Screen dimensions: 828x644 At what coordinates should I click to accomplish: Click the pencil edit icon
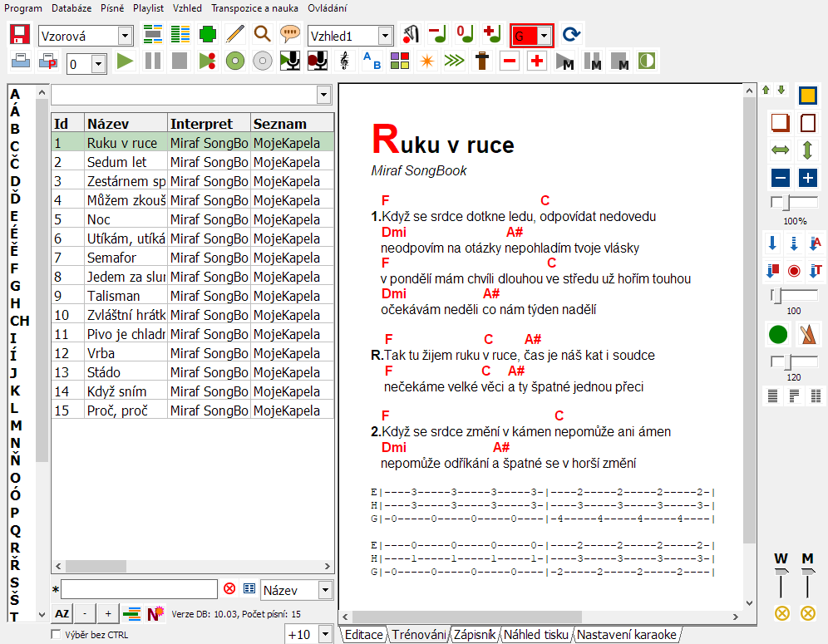tap(235, 35)
